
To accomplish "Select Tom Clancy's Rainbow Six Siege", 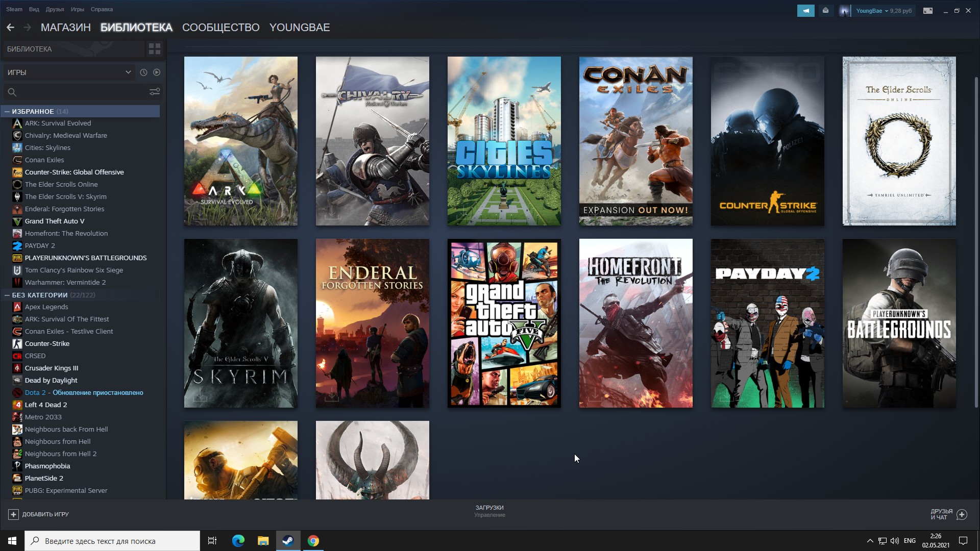I will 74,270.
